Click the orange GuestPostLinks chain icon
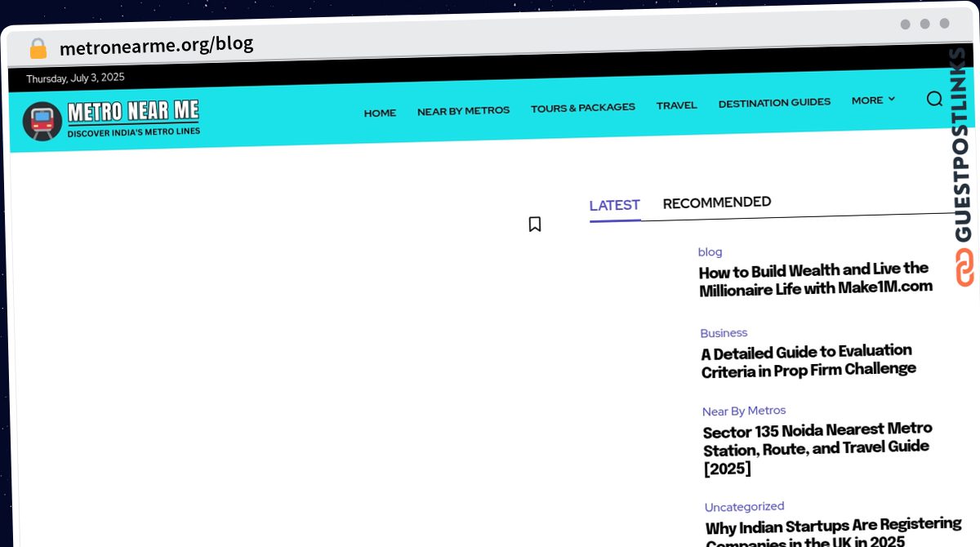 (x=965, y=268)
